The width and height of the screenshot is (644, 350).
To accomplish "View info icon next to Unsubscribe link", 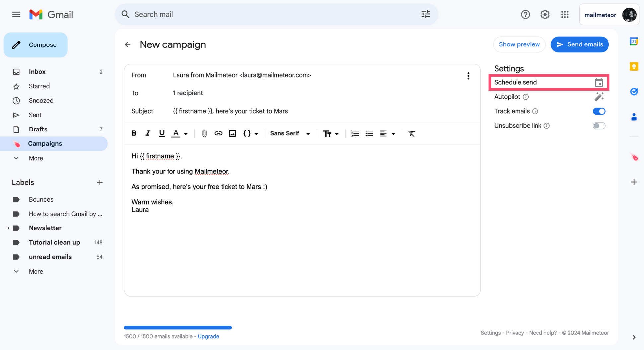I will 547,126.
